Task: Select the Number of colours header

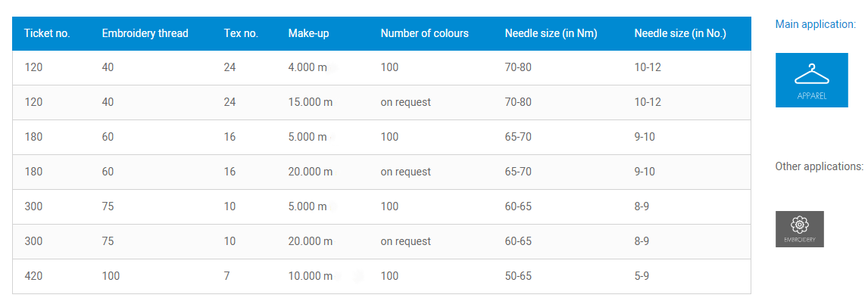Action: tap(425, 34)
